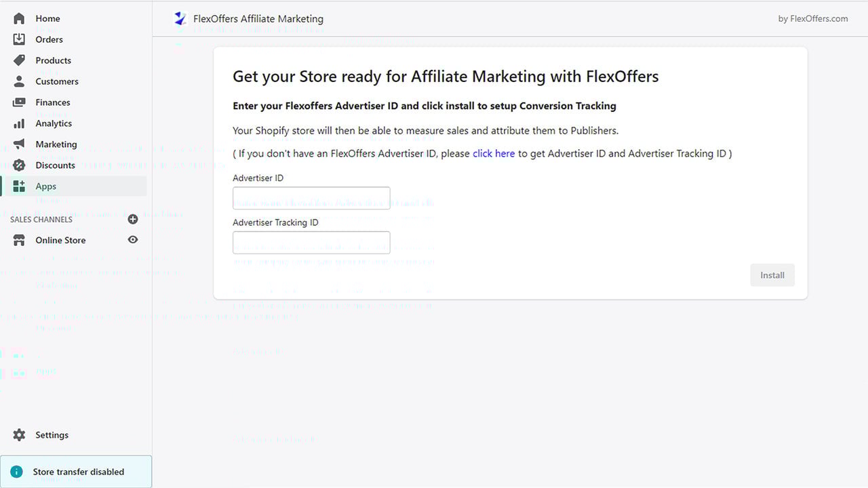
Task: Open the Analytics bar chart icon
Action: (x=19, y=123)
